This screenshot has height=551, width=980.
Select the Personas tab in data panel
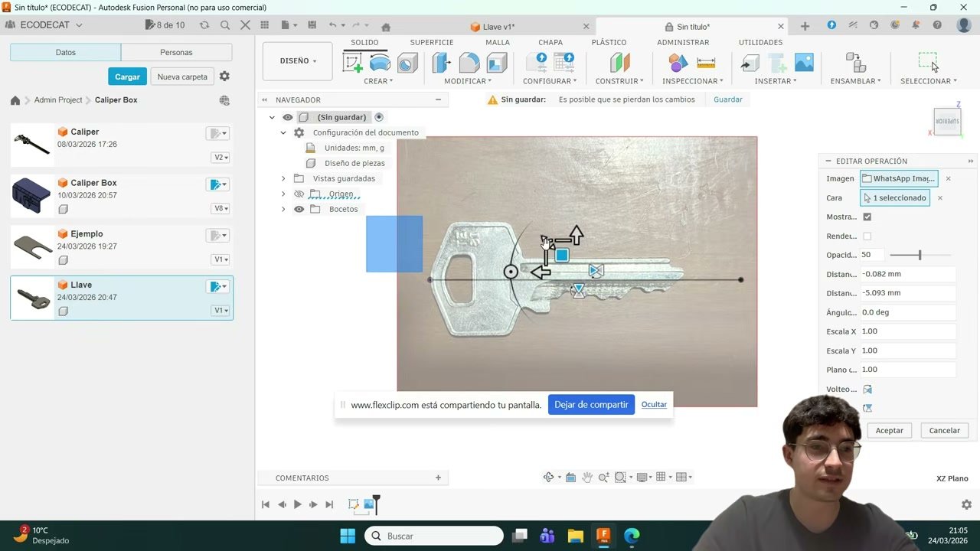[176, 53]
